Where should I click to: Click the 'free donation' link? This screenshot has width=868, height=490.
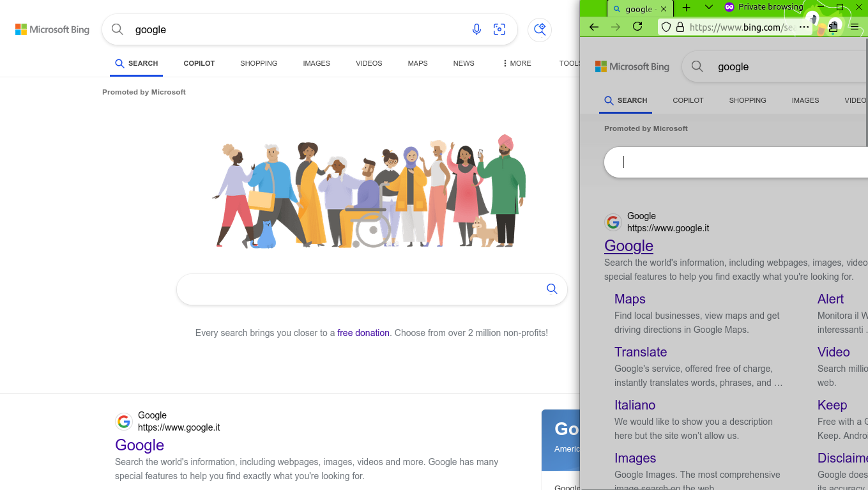(x=363, y=333)
